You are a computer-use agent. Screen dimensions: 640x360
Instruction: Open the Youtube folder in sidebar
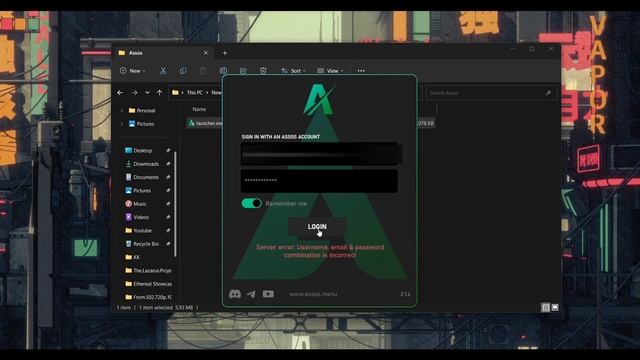[x=138, y=231]
